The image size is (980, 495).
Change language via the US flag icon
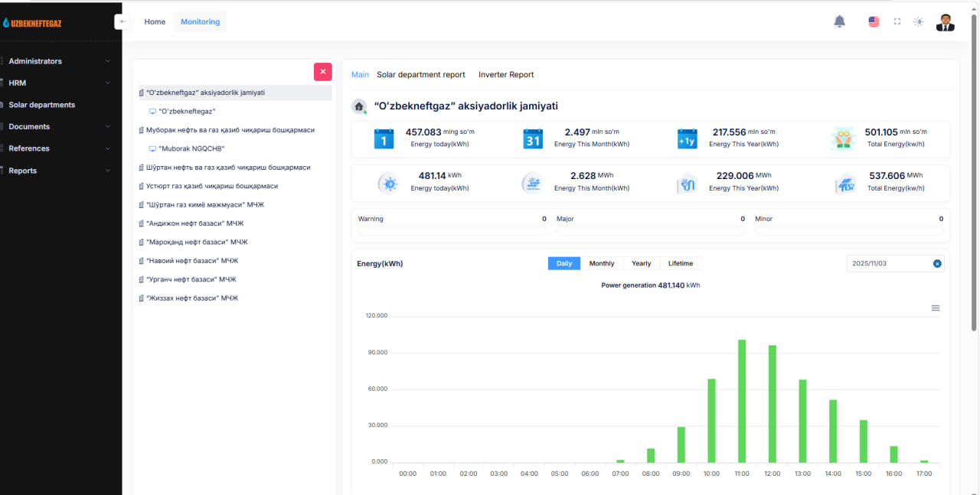coord(874,21)
